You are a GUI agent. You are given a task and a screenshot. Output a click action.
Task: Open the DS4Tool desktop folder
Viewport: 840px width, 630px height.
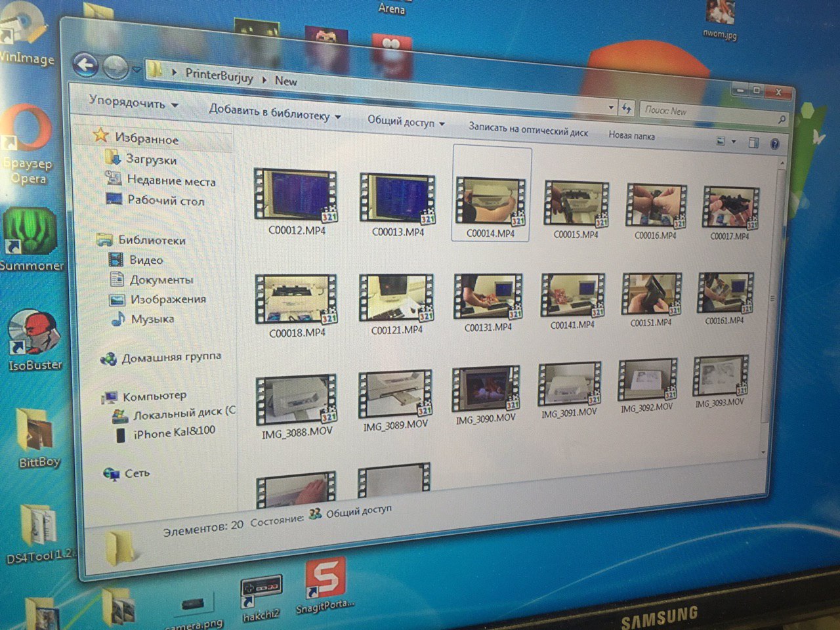(x=39, y=534)
